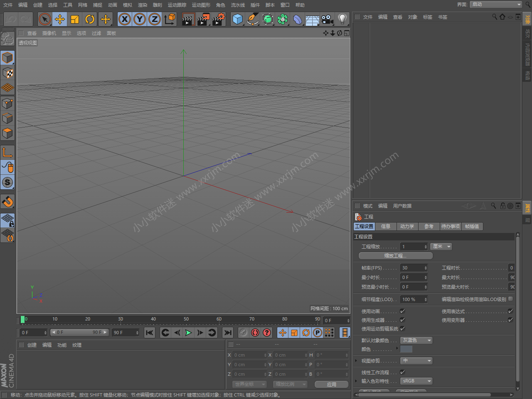Click the 帧率(FPS) field showing 30
This screenshot has width=532, height=399.
414,268
